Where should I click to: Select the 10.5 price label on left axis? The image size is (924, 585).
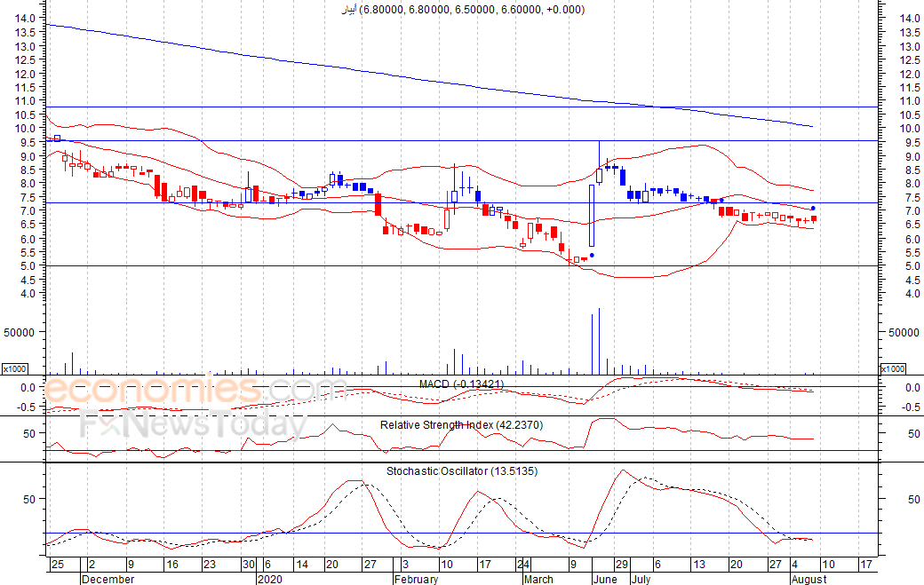tap(25, 115)
